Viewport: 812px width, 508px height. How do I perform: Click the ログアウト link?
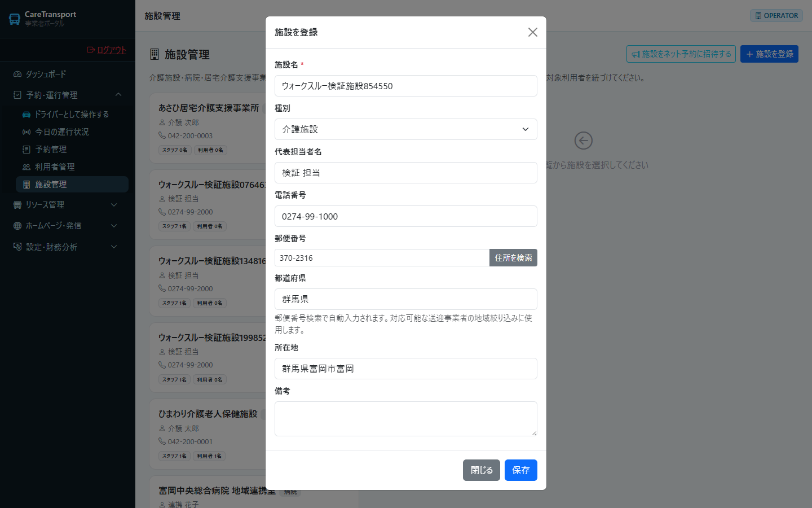112,50
